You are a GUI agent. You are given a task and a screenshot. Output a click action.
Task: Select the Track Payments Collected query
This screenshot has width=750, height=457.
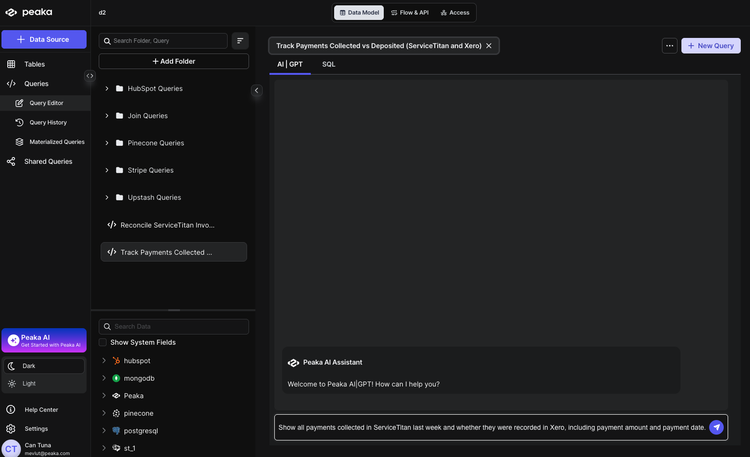pos(174,252)
